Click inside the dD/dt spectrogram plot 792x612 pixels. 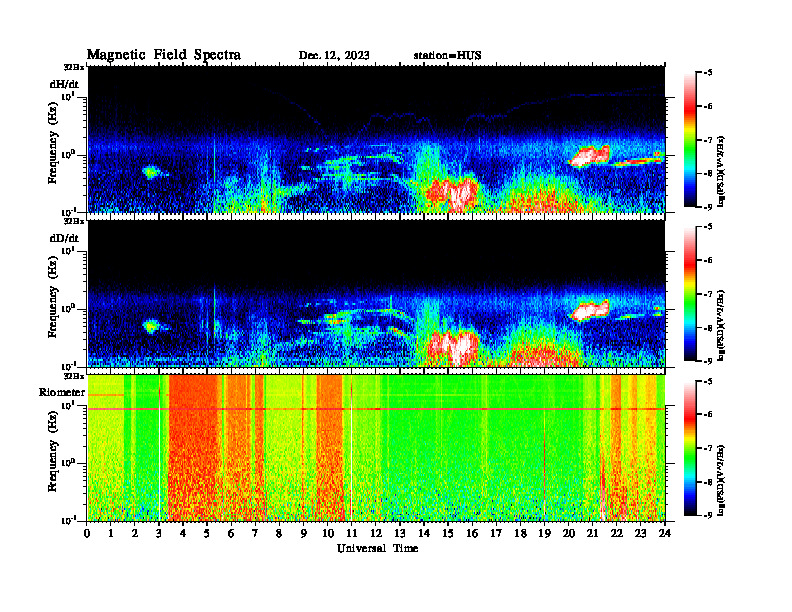[376, 293]
